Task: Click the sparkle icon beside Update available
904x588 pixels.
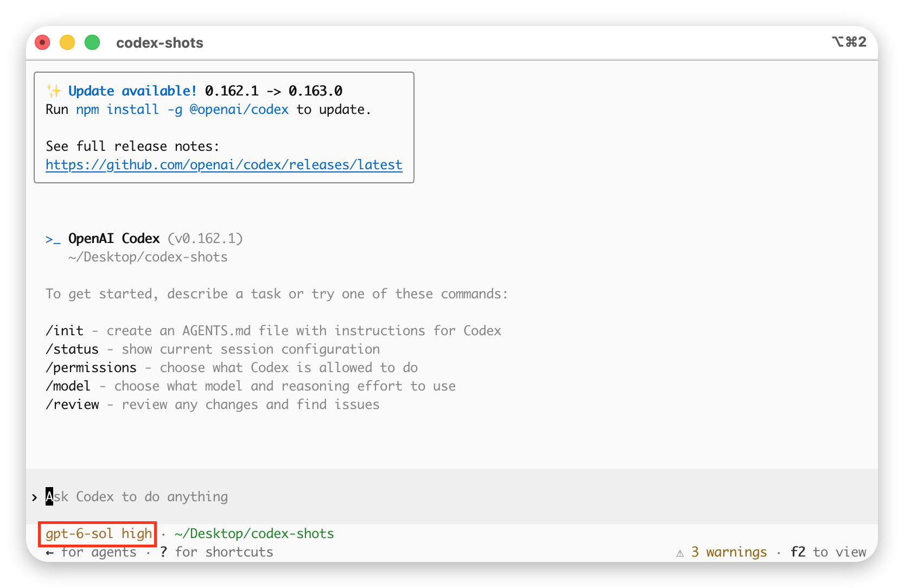Action: tap(54, 91)
